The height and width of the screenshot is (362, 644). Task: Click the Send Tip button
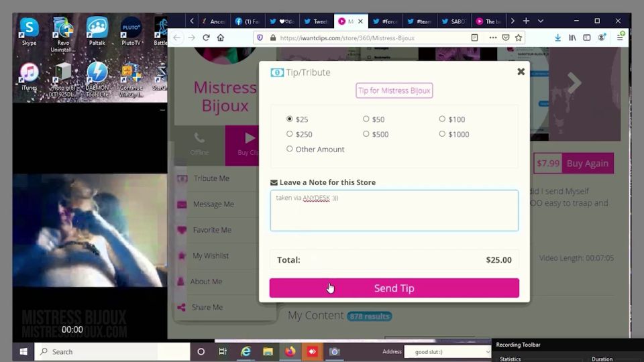pyautogui.click(x=394, y=288)
